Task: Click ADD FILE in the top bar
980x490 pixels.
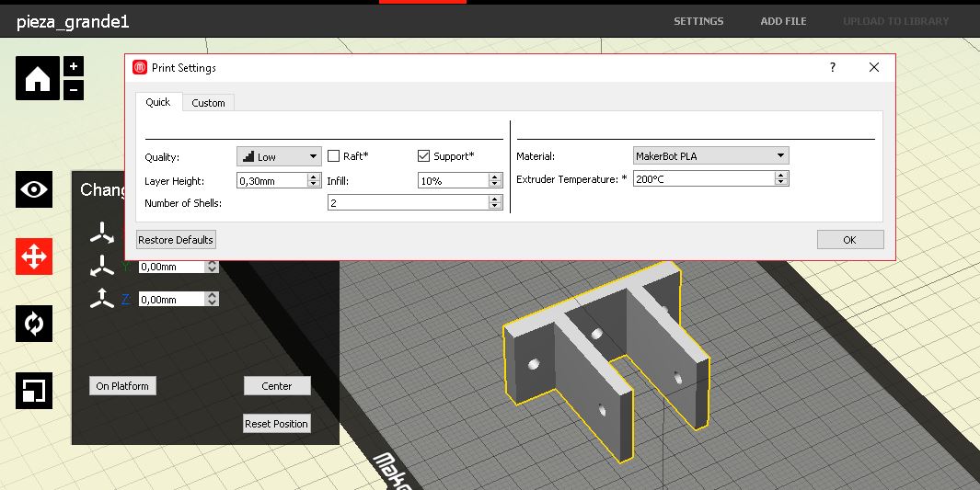Action: (x=783, y=21)
